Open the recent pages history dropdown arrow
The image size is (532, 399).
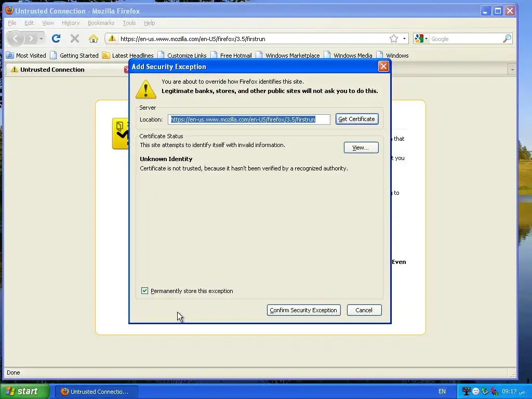(x=41, y=38)
